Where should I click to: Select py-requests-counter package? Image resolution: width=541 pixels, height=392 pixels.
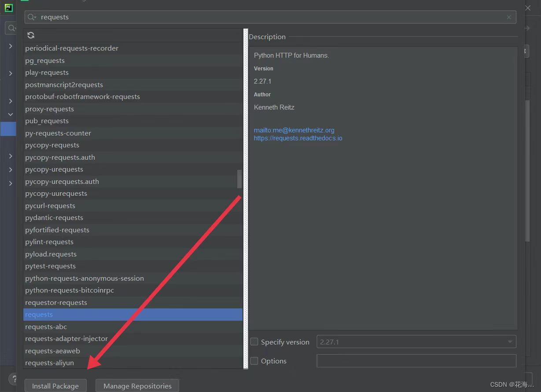point(133,133)
